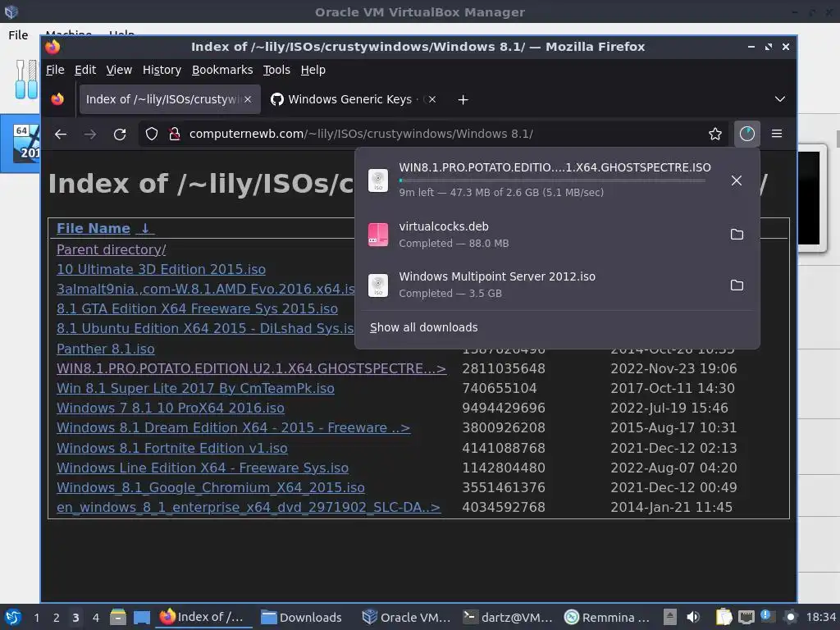Go back to the previous page
The height and width of the screenshot is (630, 840).
tap(61, 134)
